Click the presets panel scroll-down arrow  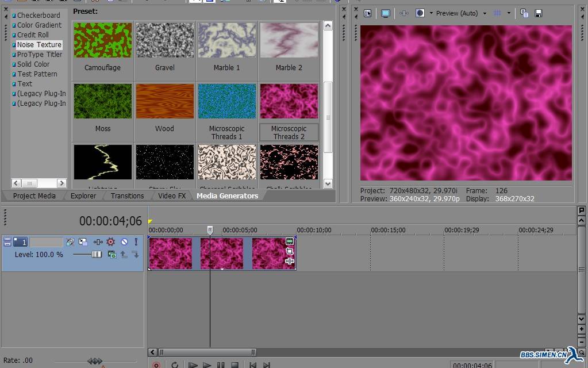tap(328, 184)
